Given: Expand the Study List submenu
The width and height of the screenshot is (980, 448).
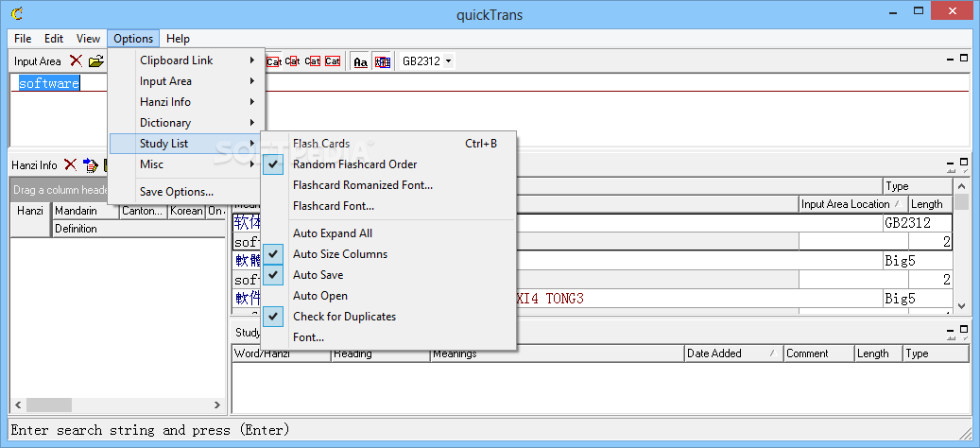Looking at the screenshot, I should coord(186,144).
